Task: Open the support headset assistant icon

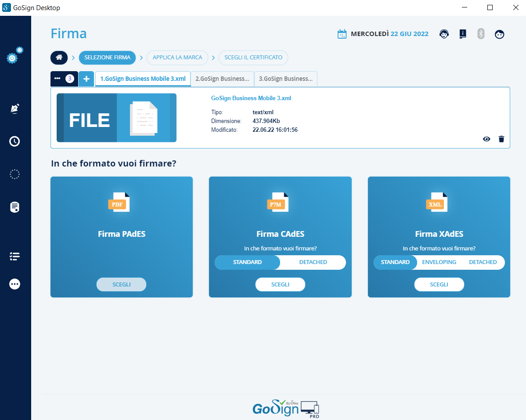Action: tap(444, 34)
